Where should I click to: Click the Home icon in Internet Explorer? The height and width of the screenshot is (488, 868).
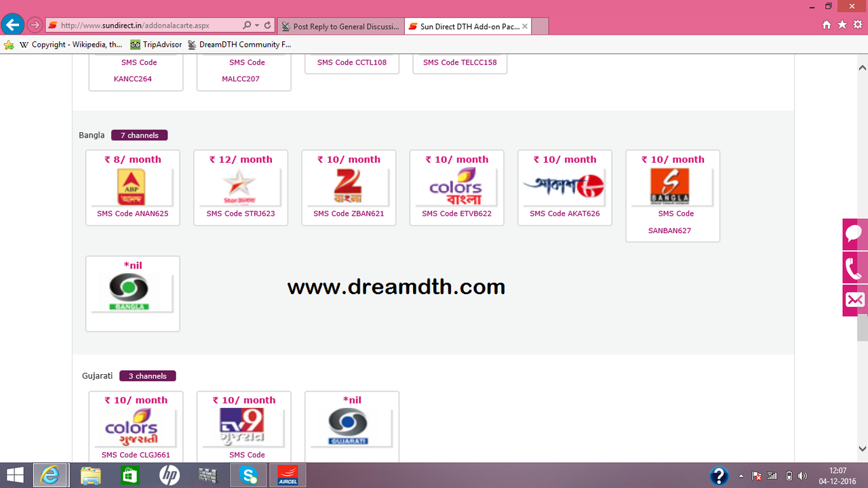coord(827,25)
